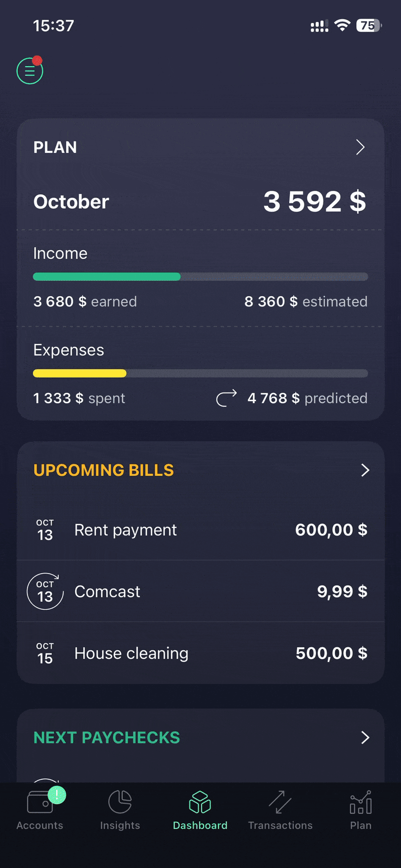Tap the Comcast recurring date icon
401x868 pixels.
tap(45, 592)
